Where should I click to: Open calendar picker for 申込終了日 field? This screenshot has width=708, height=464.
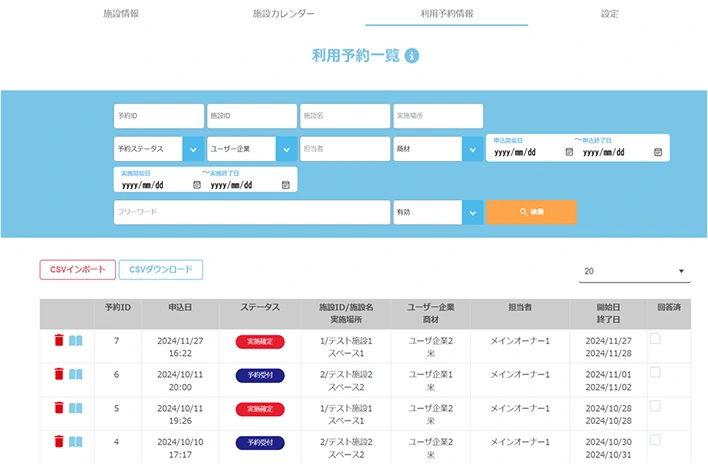pos(657,152)
